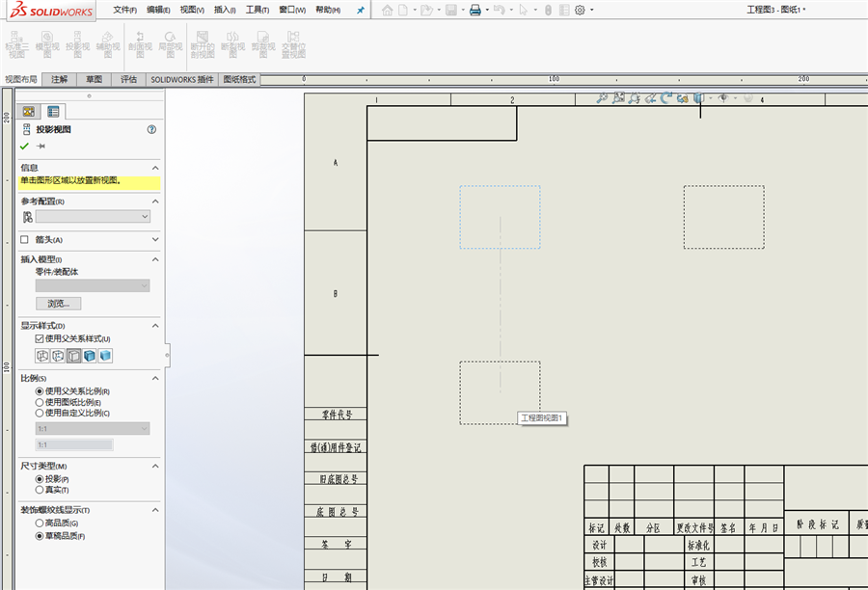This screenshot has width=868, height=590.
Task: Collapse the 比例 section
Action: 155,379
